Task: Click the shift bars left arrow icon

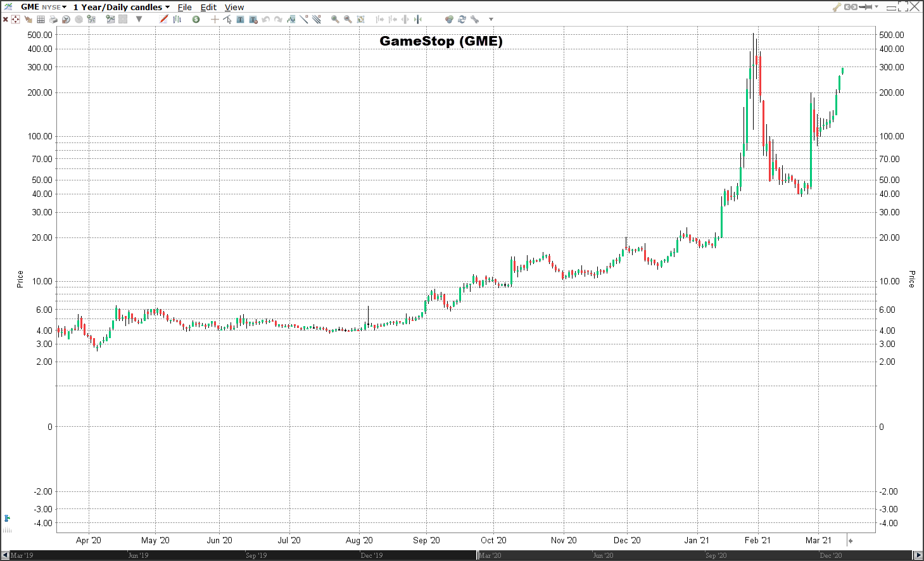Action: tap(393, 20)
